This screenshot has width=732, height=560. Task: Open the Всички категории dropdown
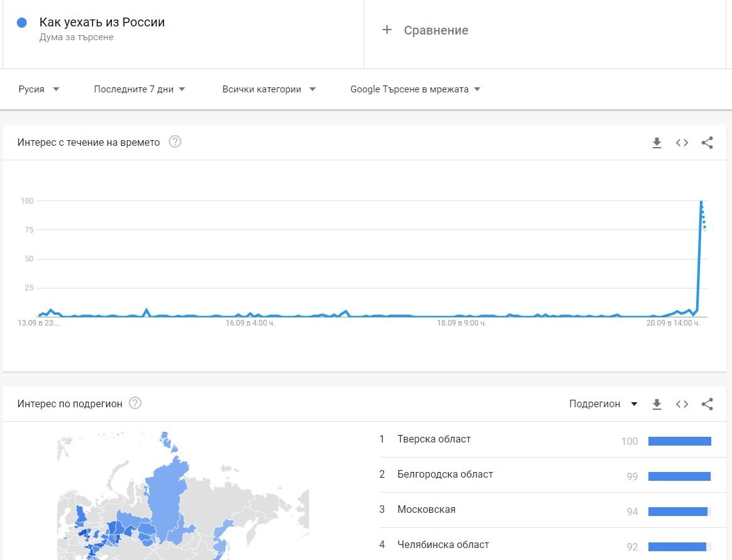(268, 89)
